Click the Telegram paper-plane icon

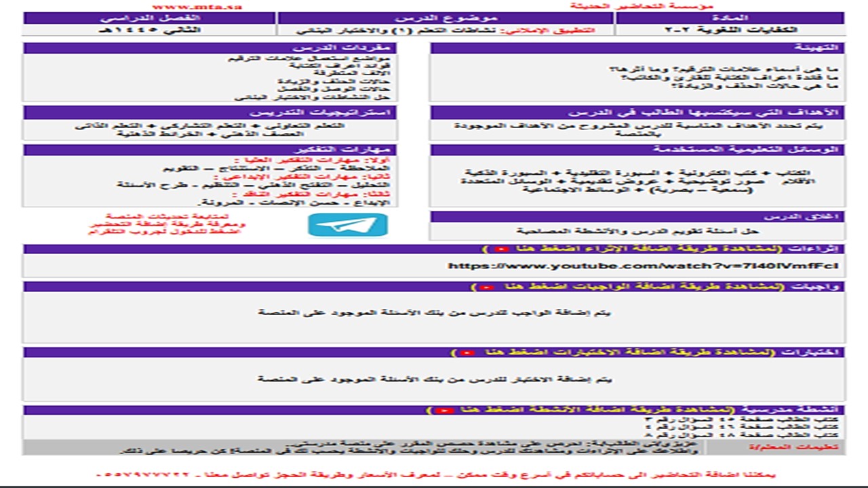[x=348, y=225]
